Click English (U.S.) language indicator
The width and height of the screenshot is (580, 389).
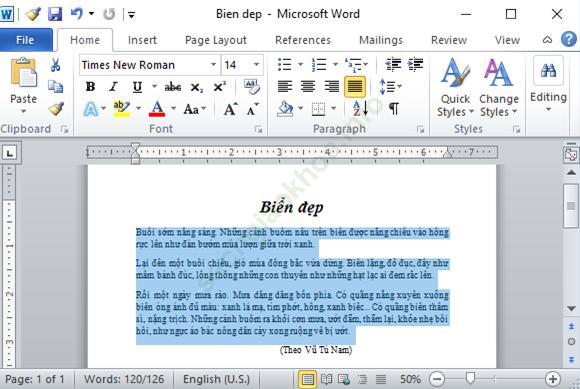(216, 379)
